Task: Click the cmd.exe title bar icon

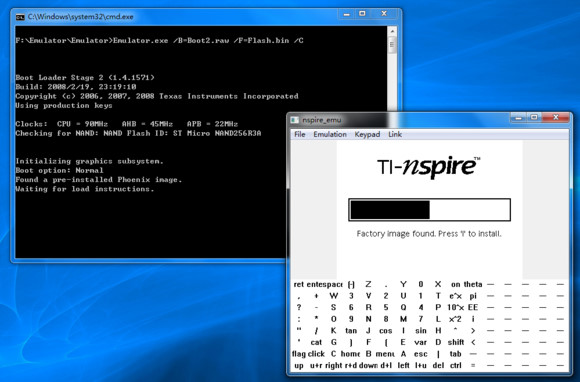Action: [20, 17]
